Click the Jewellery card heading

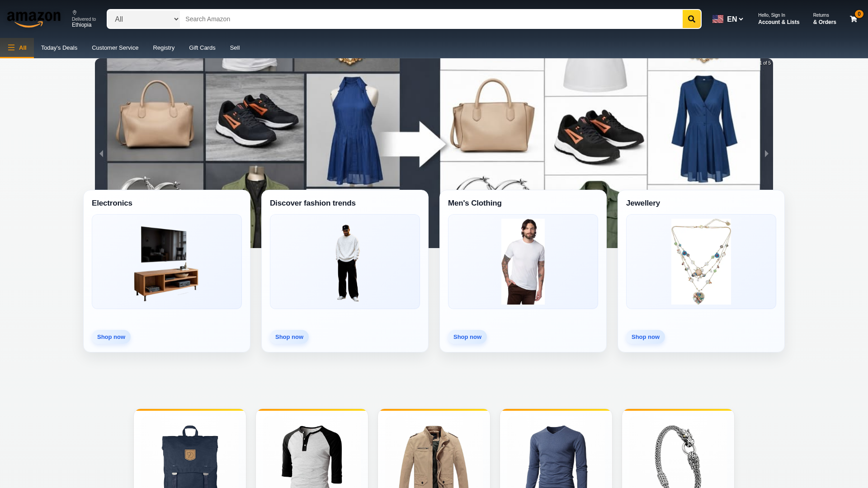point(643,203)
